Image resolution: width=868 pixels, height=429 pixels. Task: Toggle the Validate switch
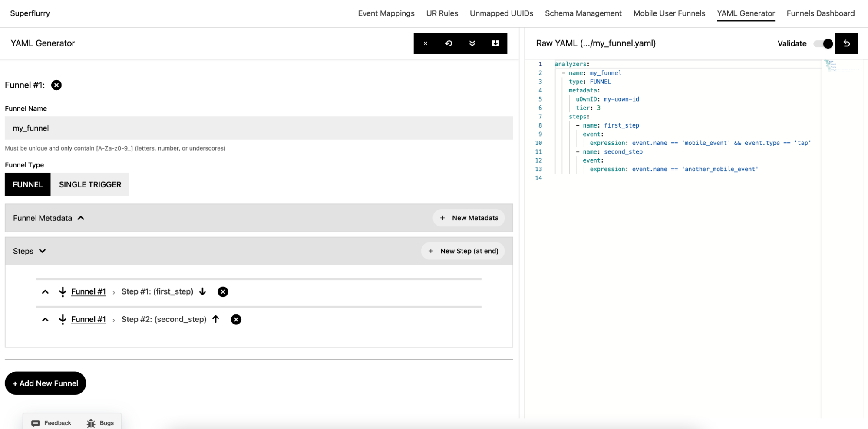(x=824, y=44)
